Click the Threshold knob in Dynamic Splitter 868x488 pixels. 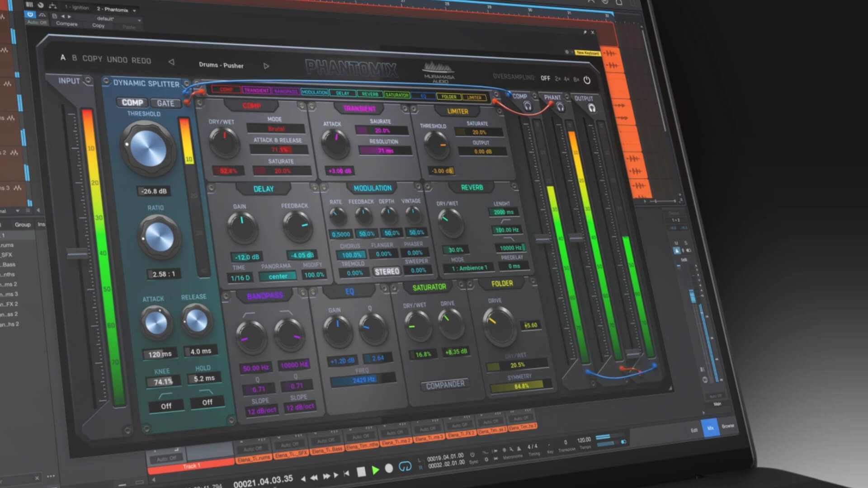148,148
